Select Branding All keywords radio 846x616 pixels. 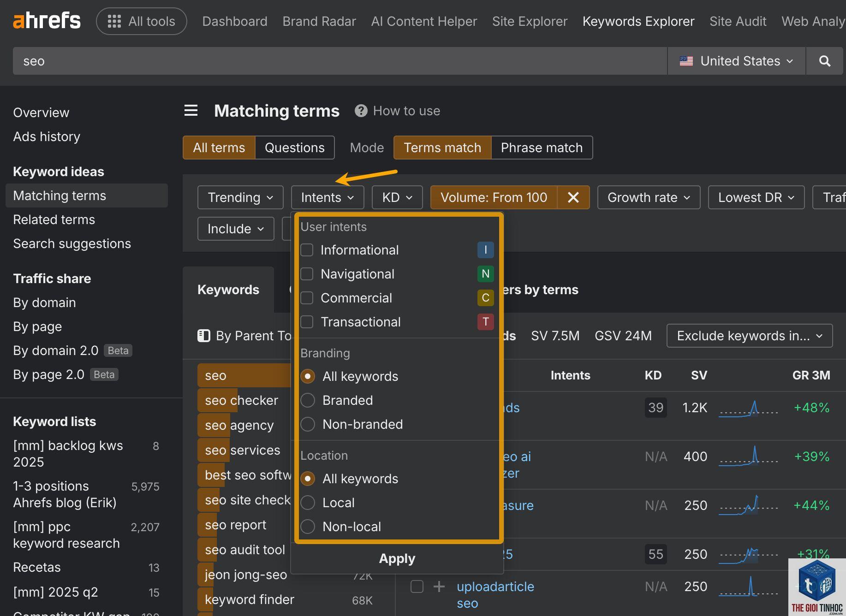click(308, 376)
